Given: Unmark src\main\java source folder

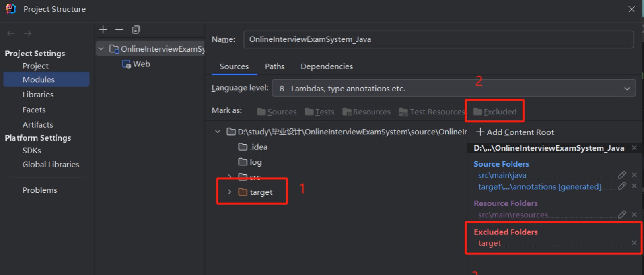Looking at the screenshot, I should tap(634, 175).
